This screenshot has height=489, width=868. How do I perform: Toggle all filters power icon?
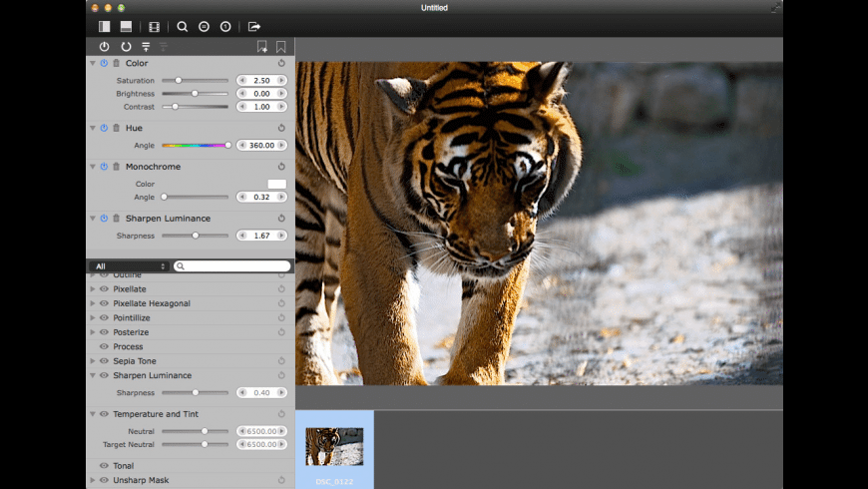click(104, 47)
